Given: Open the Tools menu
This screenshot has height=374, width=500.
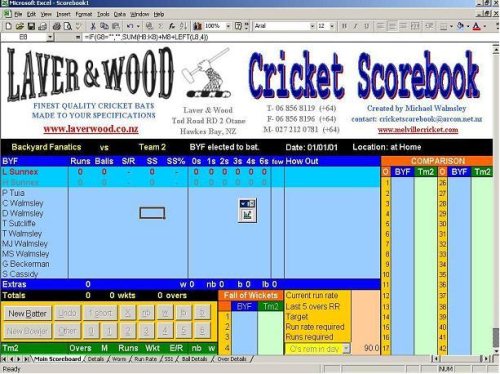Looking at the screenshot, I should tap(103, 14).
